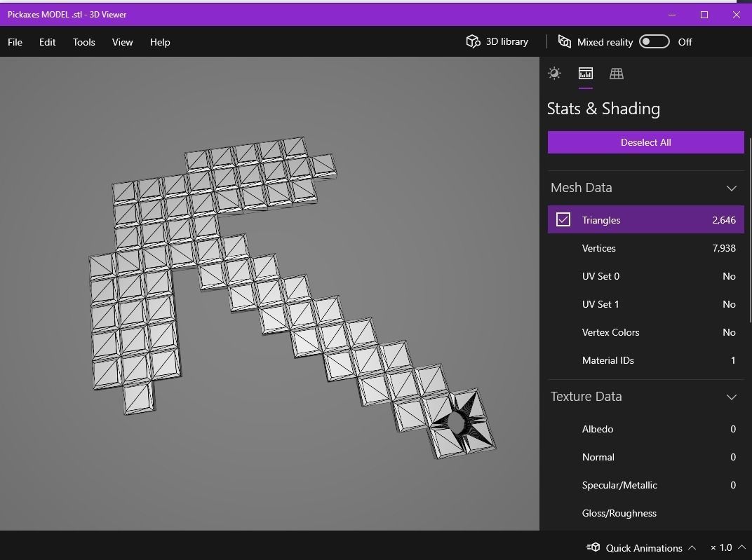752x560 pixels.
Task: Open the Tools menu
Action: pos(83,42)
